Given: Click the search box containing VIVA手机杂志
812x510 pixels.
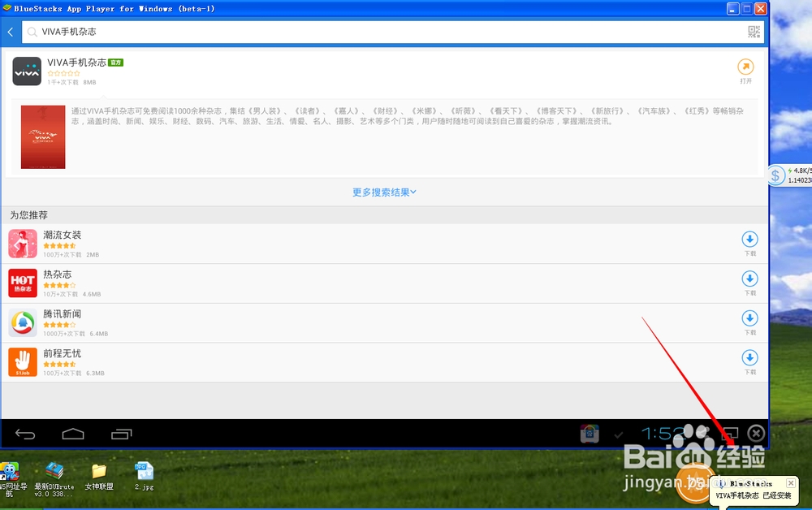Looking at the screenshot, I should click(x=392, y=32).
